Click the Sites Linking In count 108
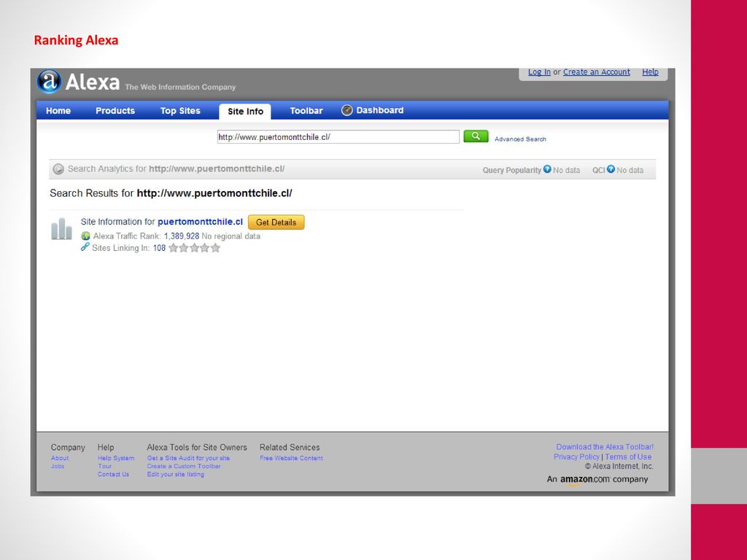This screenshot has width=747, height=560. click(x=159, y=248)
